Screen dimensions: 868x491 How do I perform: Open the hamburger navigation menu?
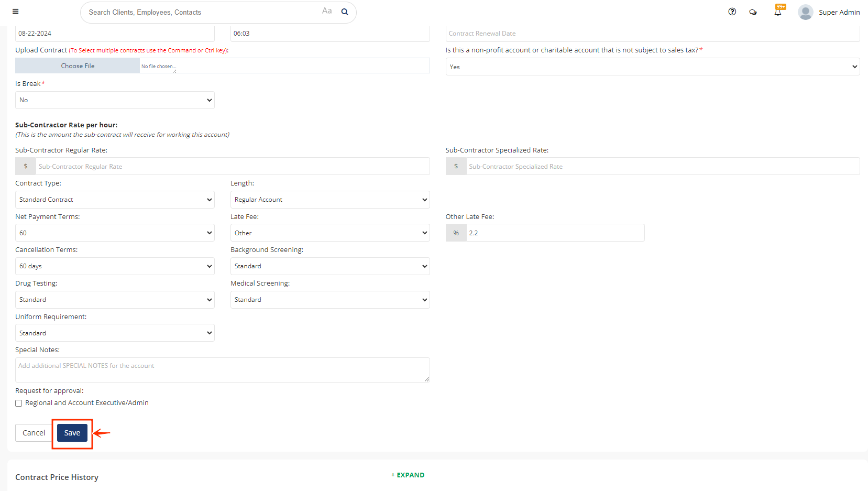(x=16, y=12)
